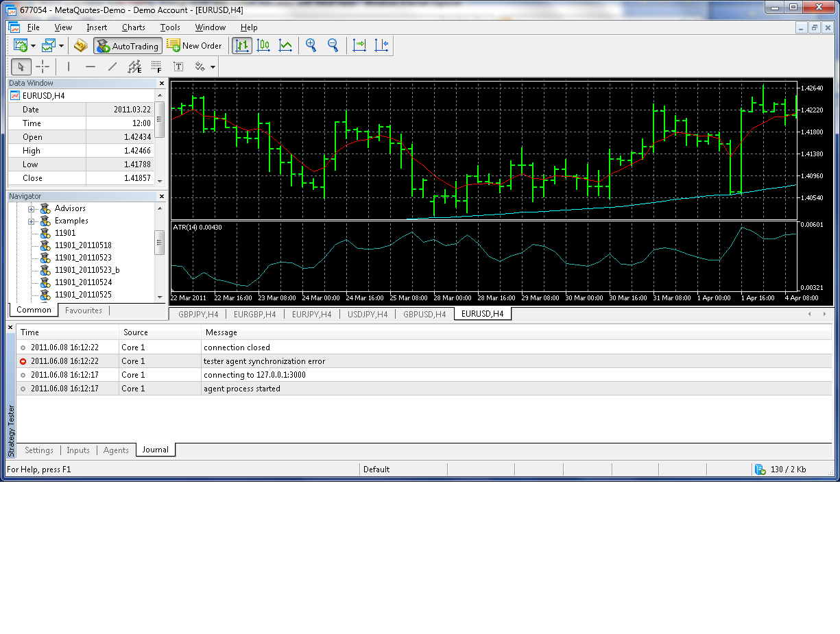This screenshot has height=634, width=840.
Task: Click the New Order button
Action: (x=195, y=46)
